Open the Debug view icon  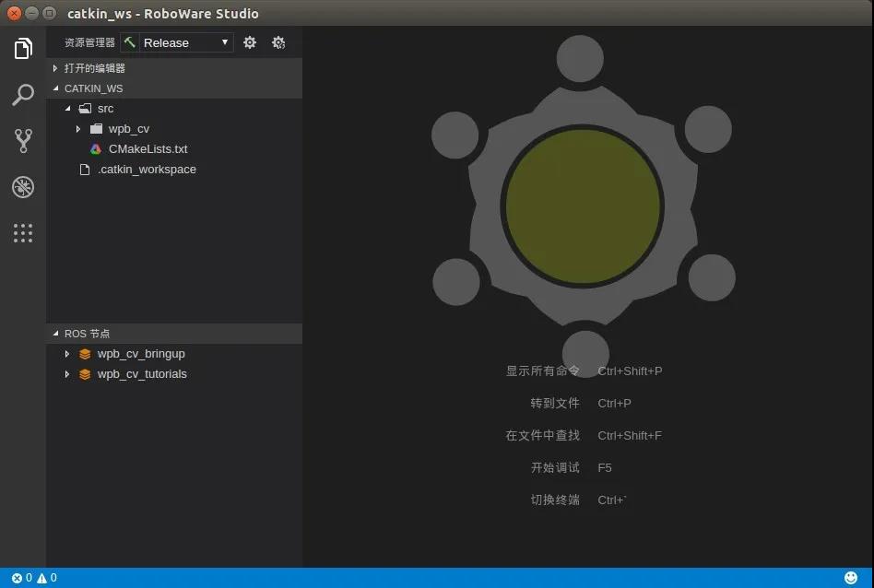(23, 187)
